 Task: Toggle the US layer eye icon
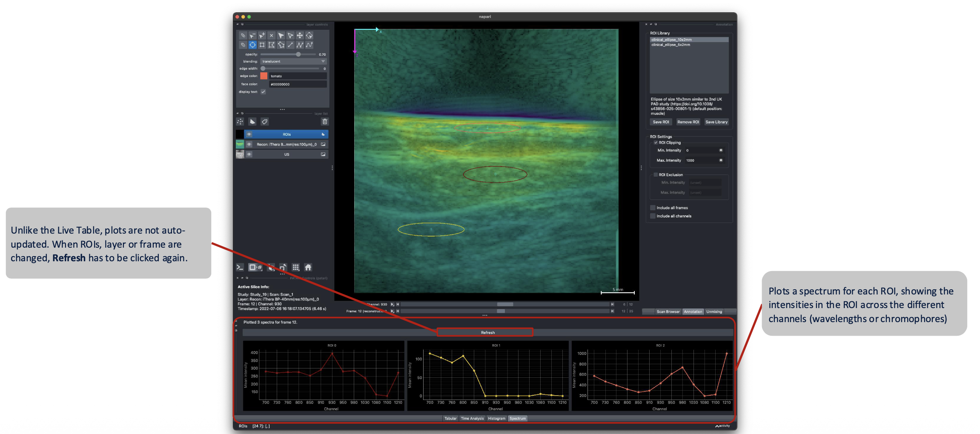click(x=249, y=154)
